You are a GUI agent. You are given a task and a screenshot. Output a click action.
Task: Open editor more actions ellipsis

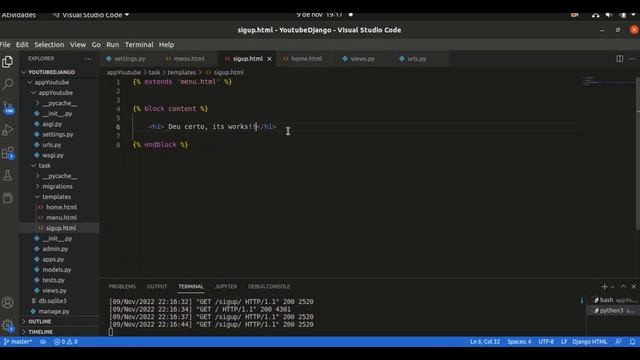(x=631, y=59)
